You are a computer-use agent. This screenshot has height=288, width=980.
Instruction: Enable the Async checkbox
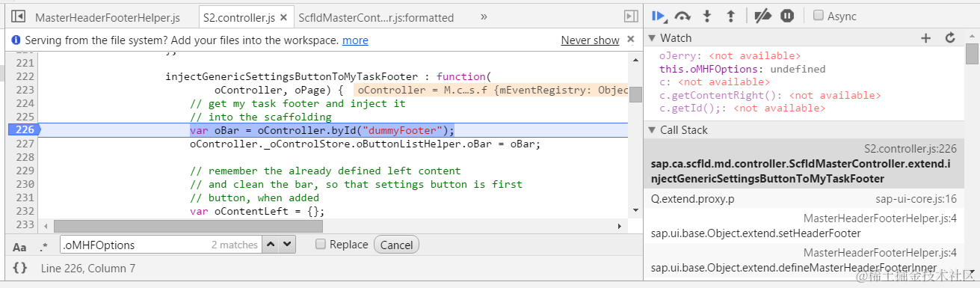819,15
